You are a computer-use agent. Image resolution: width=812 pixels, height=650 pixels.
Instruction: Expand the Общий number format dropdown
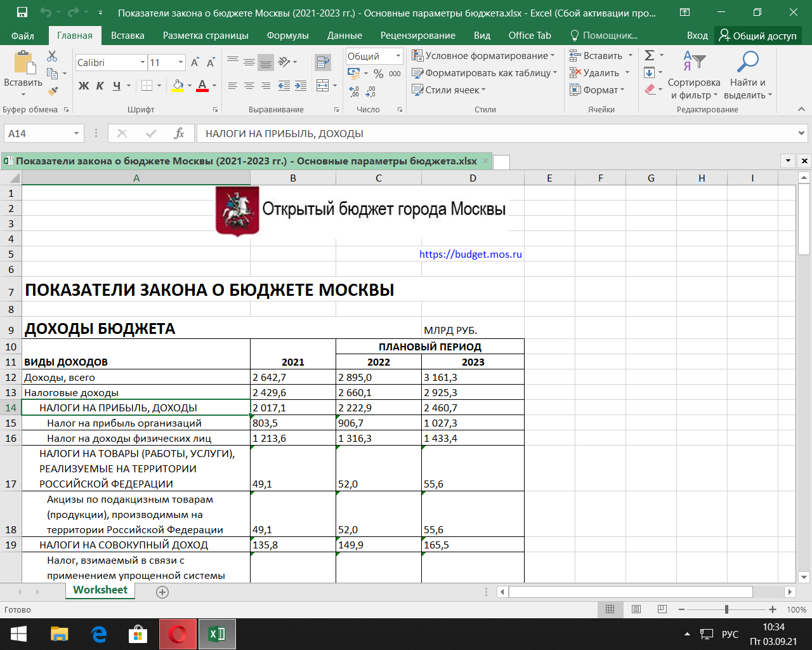398,56
